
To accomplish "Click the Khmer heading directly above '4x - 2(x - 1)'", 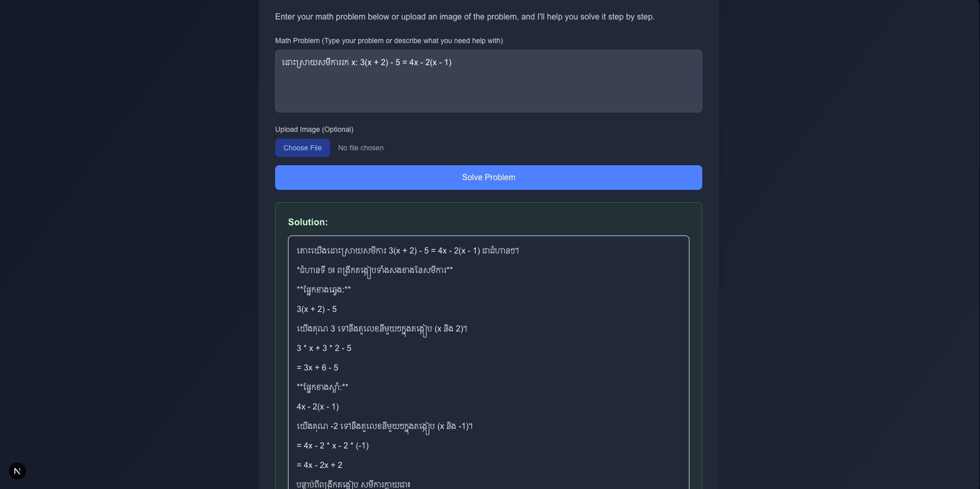I will (322, 387).
